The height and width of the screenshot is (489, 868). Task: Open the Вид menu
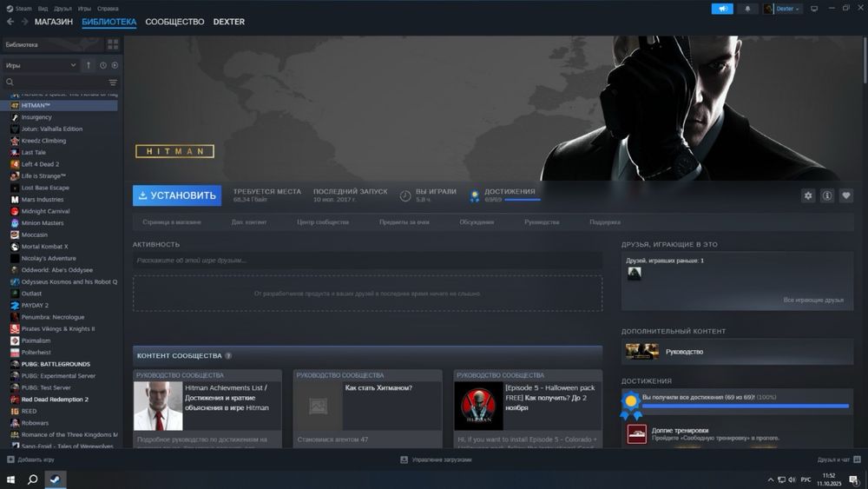coord(43,9)
